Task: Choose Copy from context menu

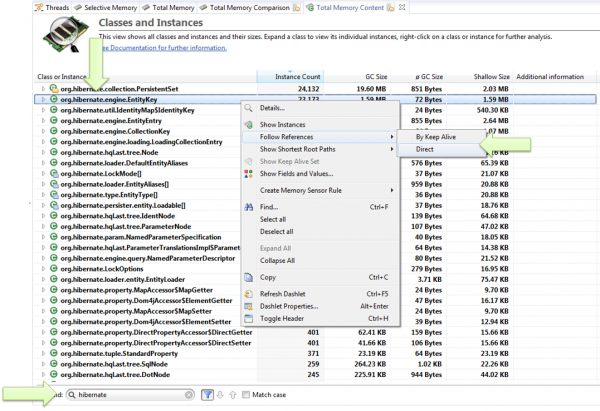Action: (320, 277)
